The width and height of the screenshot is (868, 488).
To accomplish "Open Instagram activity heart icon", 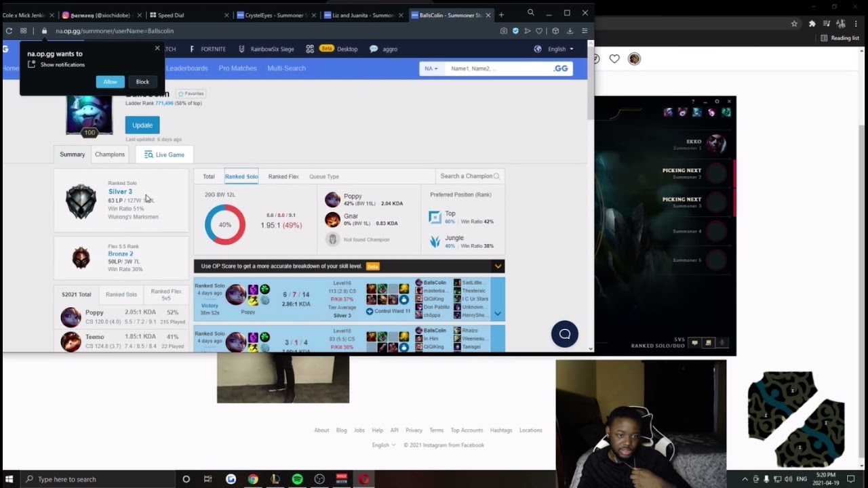I will [x=614, y=59].
